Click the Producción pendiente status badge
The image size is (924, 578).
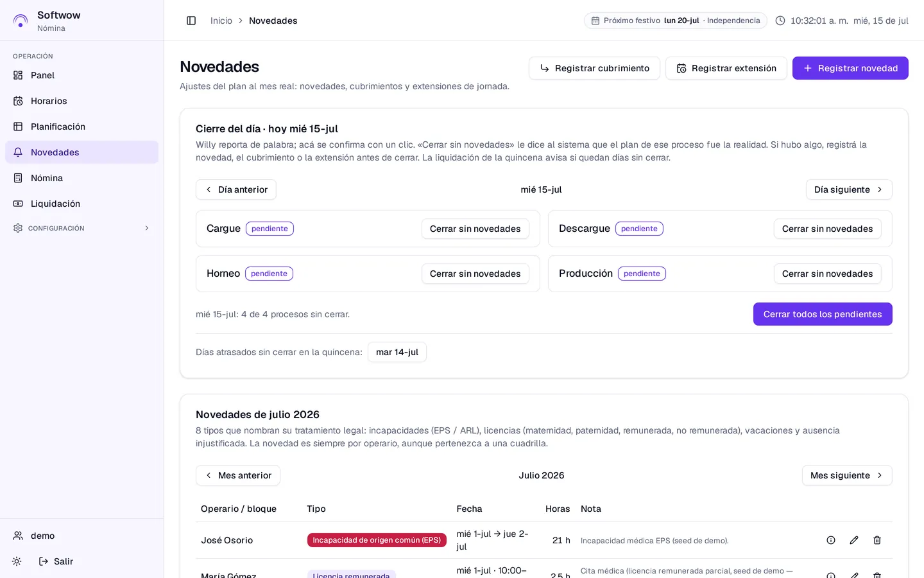pos(642,274)
